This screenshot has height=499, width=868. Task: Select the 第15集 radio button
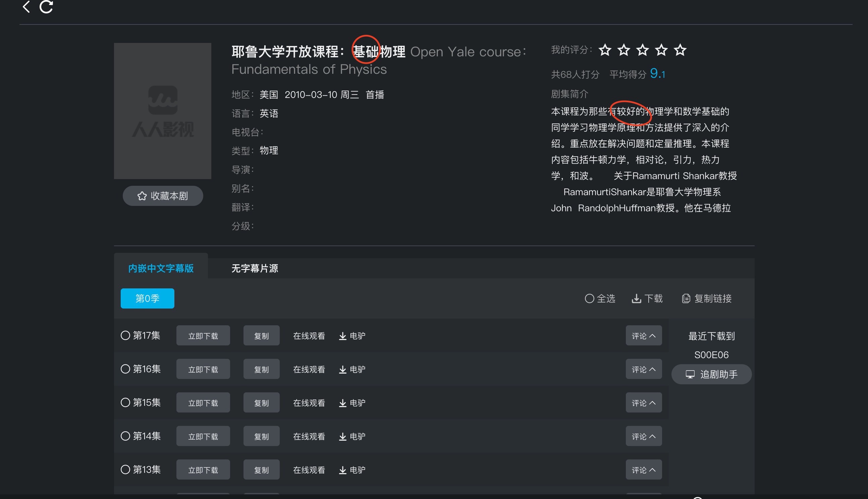pos(125,402)
